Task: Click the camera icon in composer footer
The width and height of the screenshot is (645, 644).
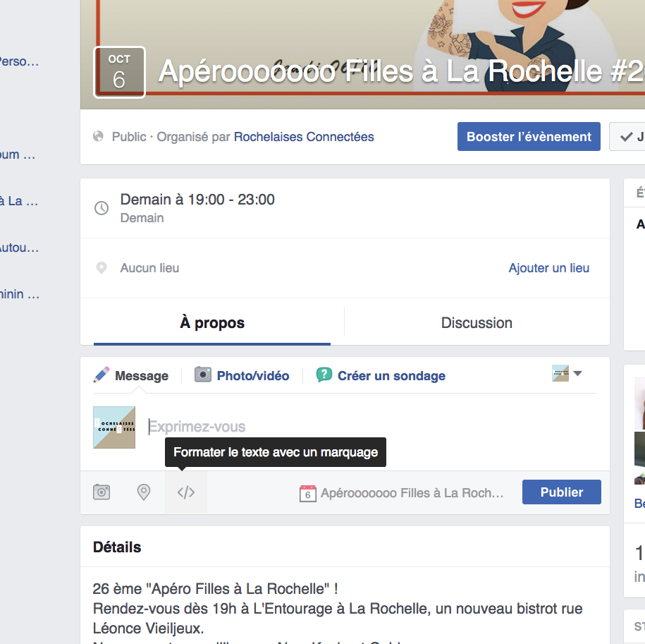Action: click(102, 492)
